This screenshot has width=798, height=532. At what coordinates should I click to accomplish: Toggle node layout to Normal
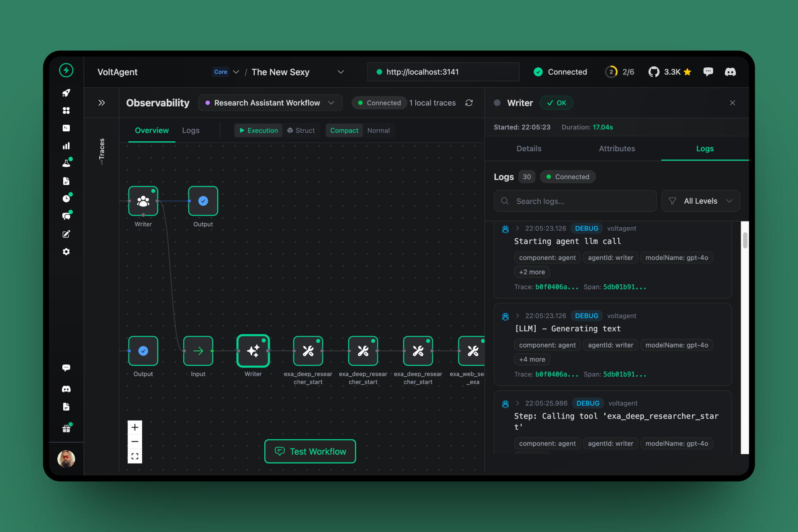pos(378,131)
